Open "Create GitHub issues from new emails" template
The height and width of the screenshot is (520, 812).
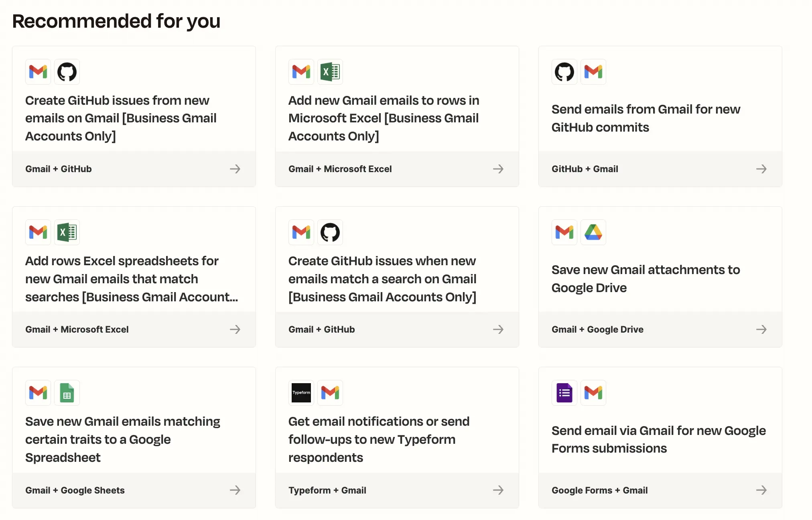(x=121, y=118)
